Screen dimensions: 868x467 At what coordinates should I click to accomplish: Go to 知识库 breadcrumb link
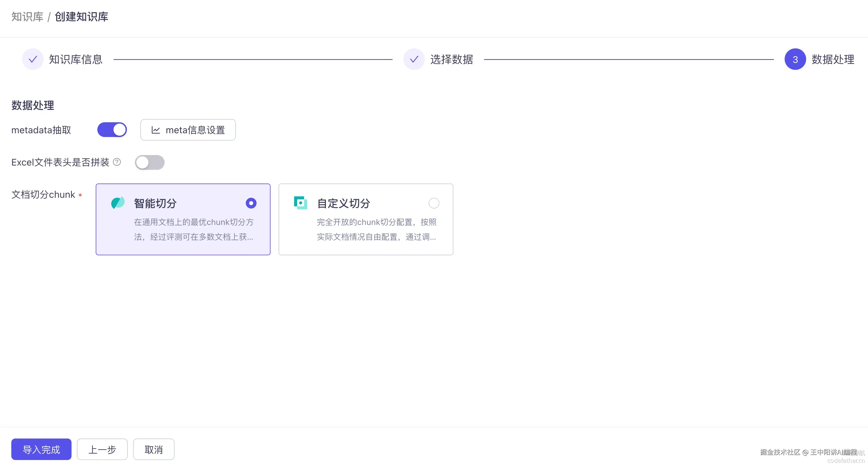point(27,16)
